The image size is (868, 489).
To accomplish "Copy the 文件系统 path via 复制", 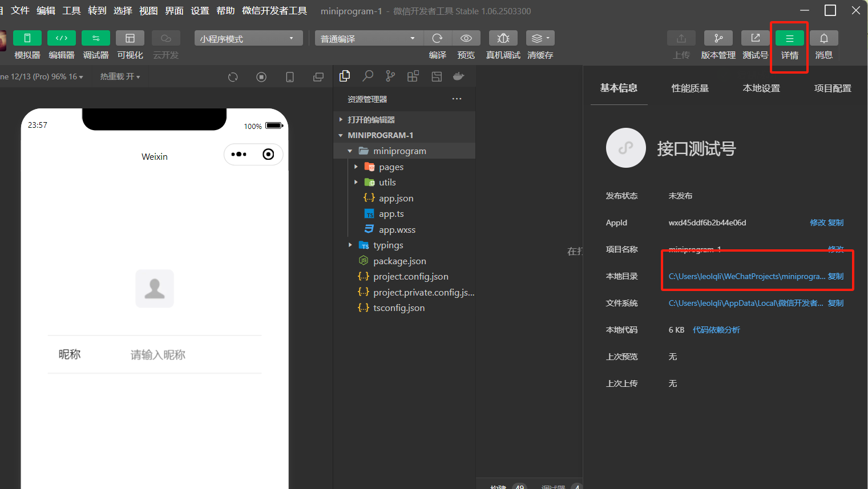I will 835,303.
